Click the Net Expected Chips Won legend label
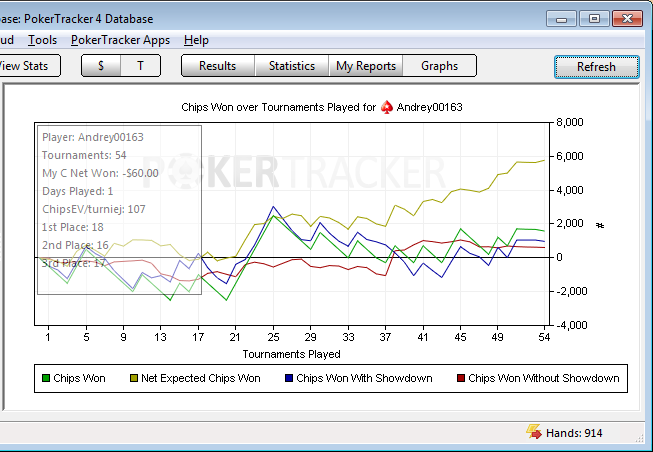The image size is (653, 452). coord(201,378)
